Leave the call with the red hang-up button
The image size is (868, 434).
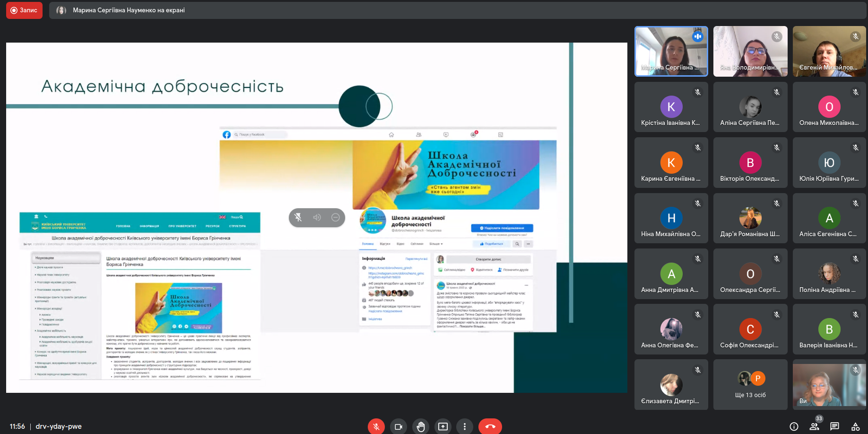(x=490, y=426)
